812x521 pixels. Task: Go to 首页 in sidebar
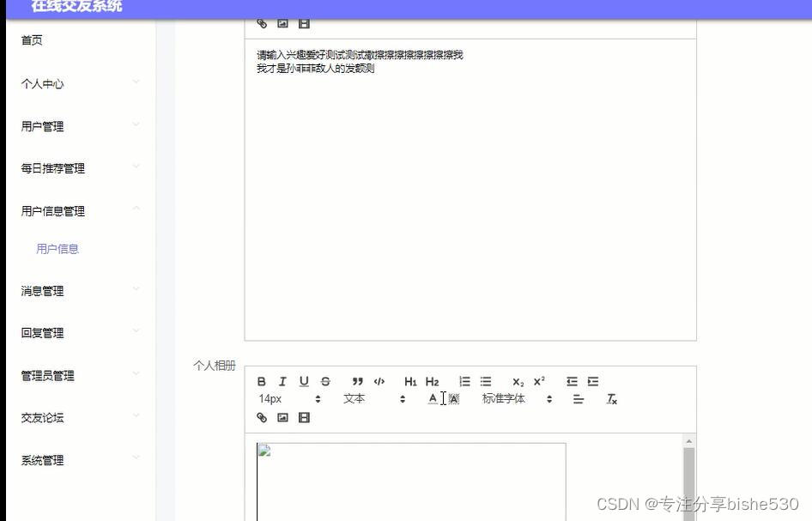(81, 39)
